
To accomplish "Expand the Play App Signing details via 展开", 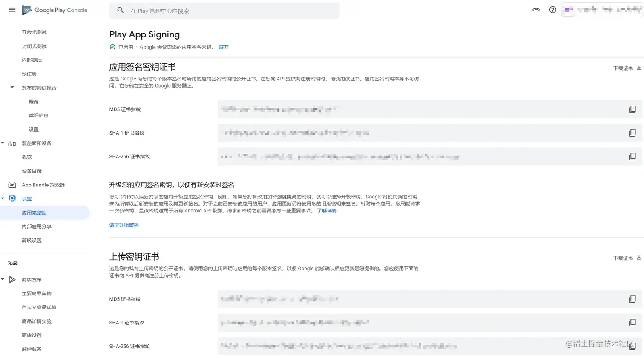I will pos(224,47).
